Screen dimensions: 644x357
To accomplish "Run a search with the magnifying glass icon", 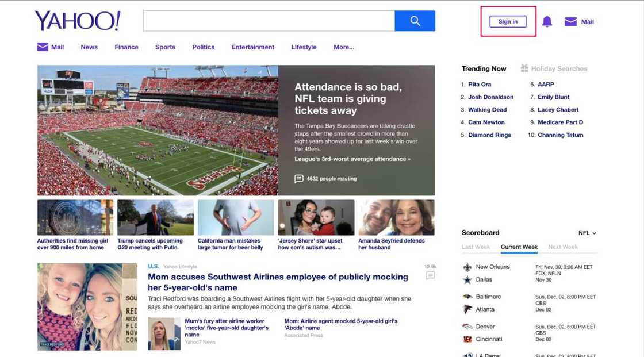I will pyautogui.click(x=415, y=21).
